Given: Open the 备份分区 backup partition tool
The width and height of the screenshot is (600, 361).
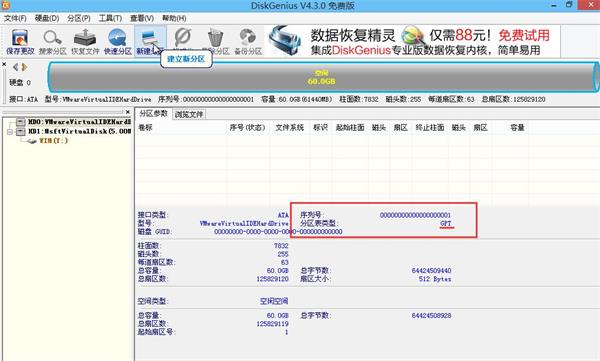Looking at the screenshot, I should (x=248, y=42).
